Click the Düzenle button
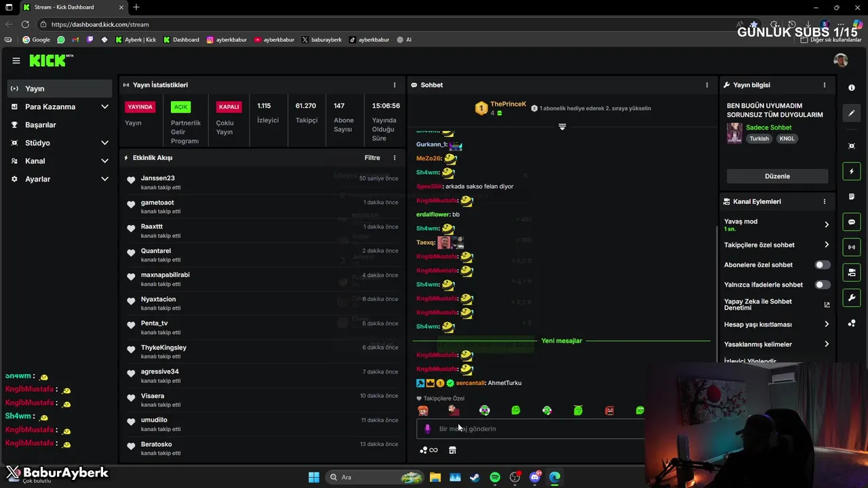 pos(777,176)
